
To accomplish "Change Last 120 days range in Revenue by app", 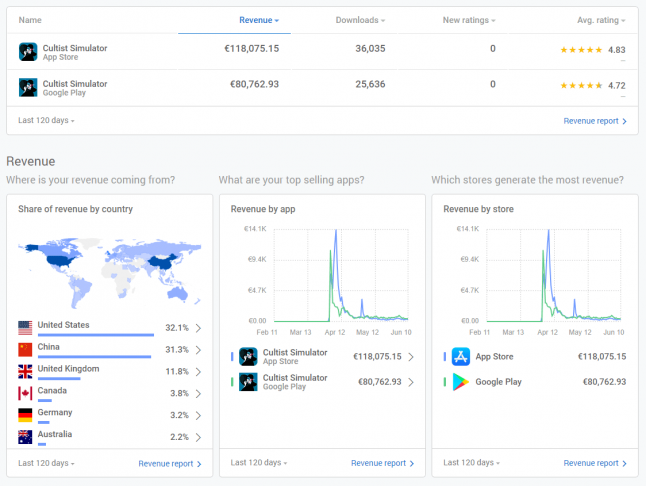I will pos(258,463).
